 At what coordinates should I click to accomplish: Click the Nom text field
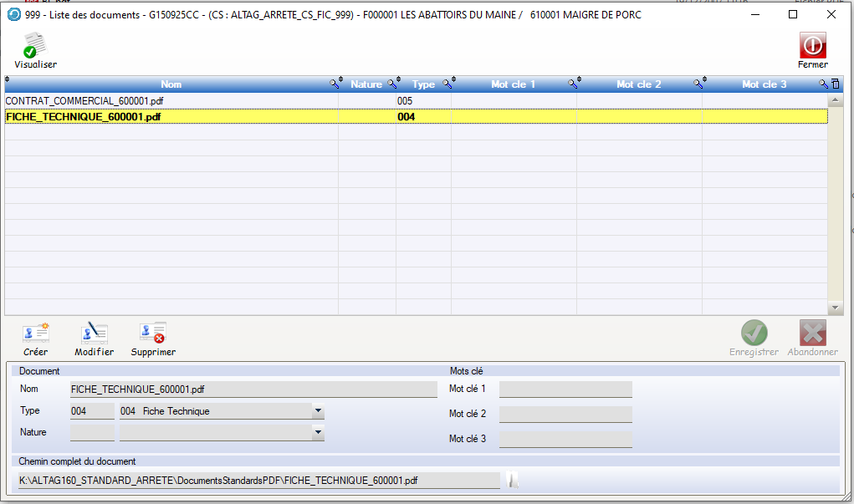pos(253,389)
